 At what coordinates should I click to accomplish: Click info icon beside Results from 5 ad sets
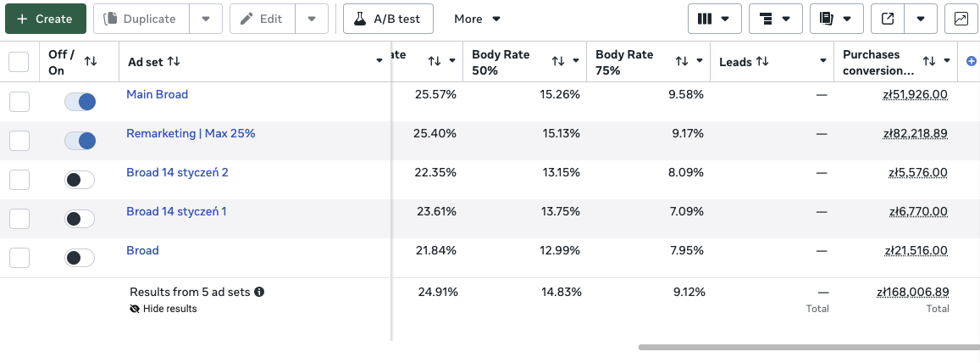point(259,292)
